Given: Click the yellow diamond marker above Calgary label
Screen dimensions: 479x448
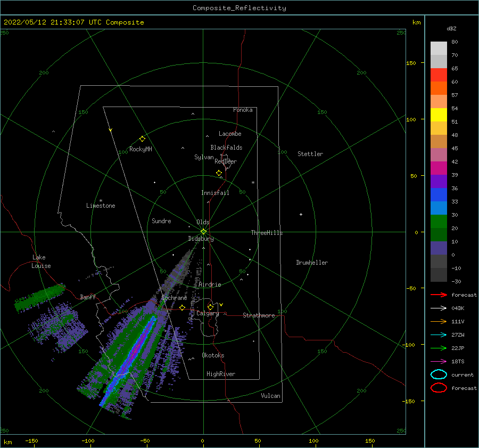Looking at the screenshot, I should pyautogui.click(x=210, y=307).
